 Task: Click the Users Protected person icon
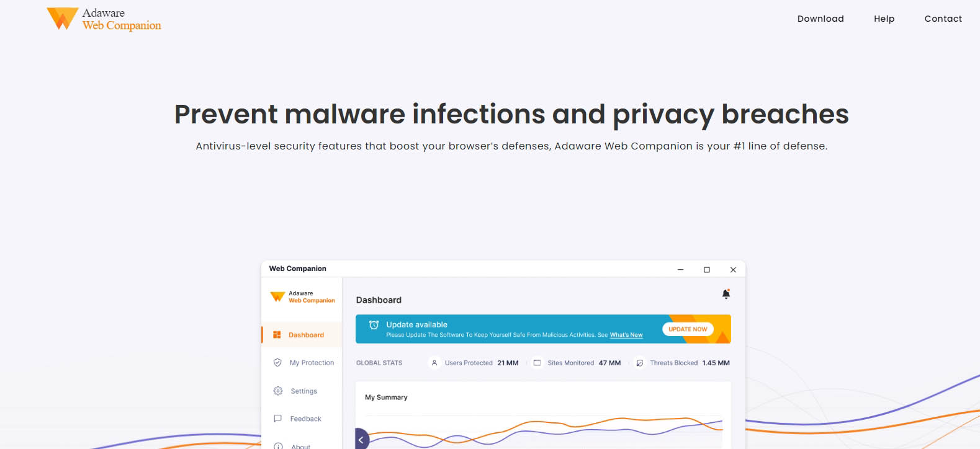pos(434,363)
